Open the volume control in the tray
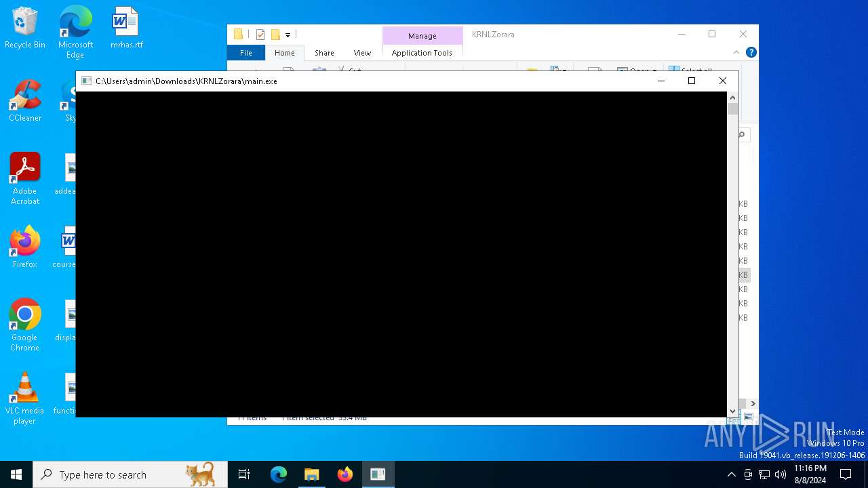The image size is (868, 488). (781, 474)
